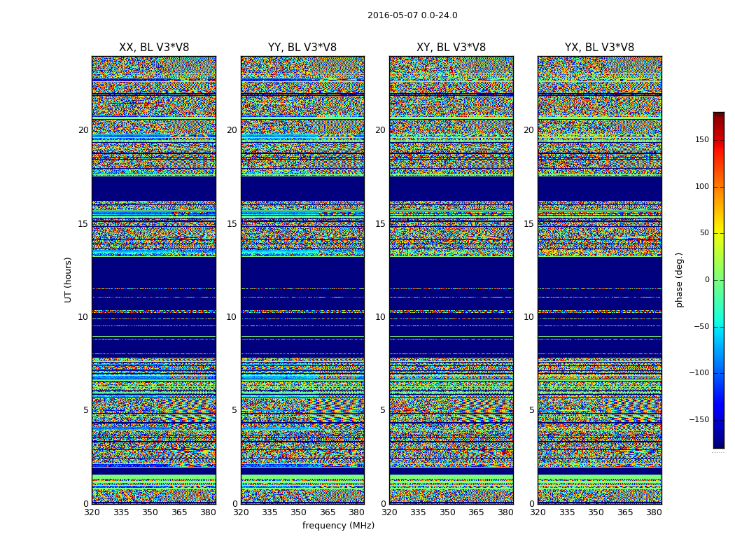Click the colorbar tick label −50
This screenshot has width=735, height=560.
[701, 326]
